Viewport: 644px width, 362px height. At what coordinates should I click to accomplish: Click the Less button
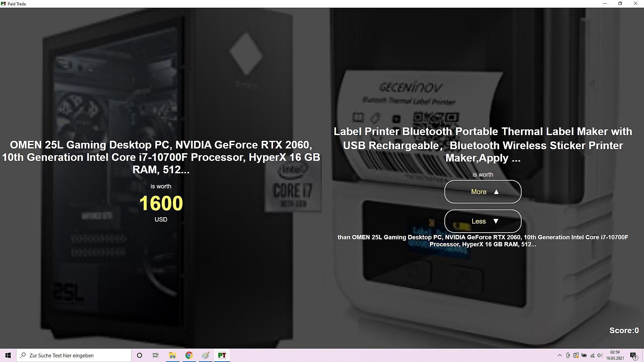[x=483, y=221]
